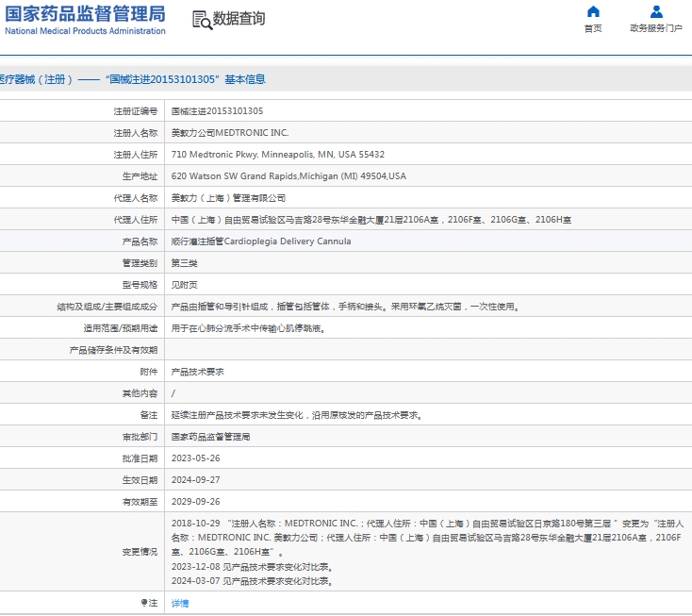
Task: Click change record dated 2023-12-08
Action: (x=253, y=567)
